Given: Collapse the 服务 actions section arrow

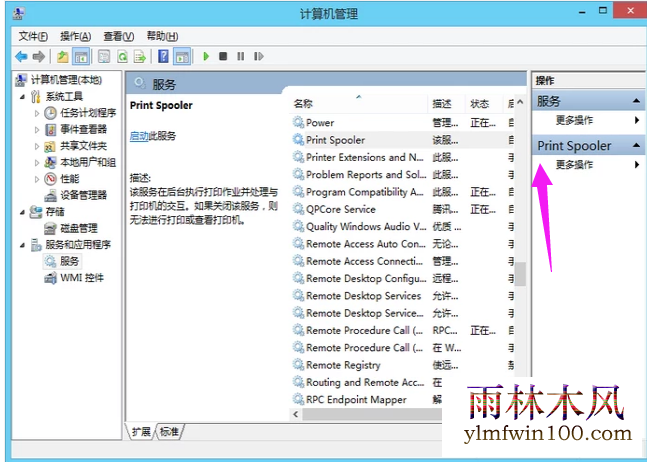Looking at the screenshot, I should tap(636, 101).
